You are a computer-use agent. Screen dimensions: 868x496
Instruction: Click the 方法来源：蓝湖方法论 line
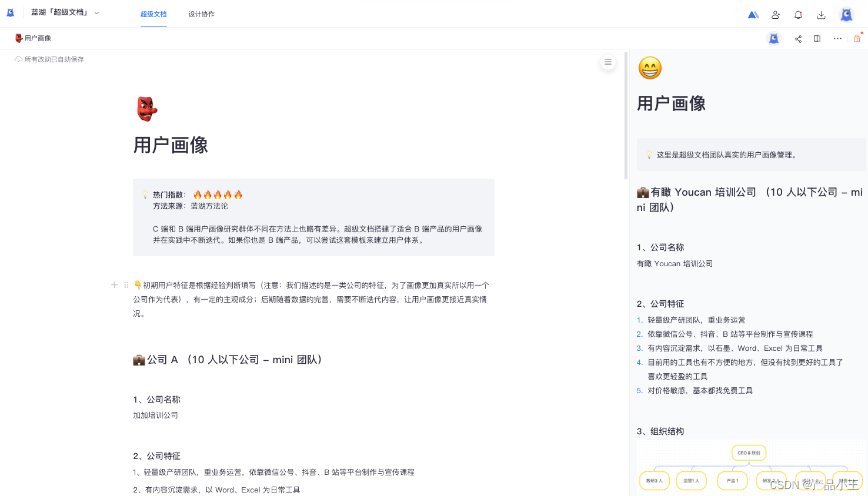191,206
